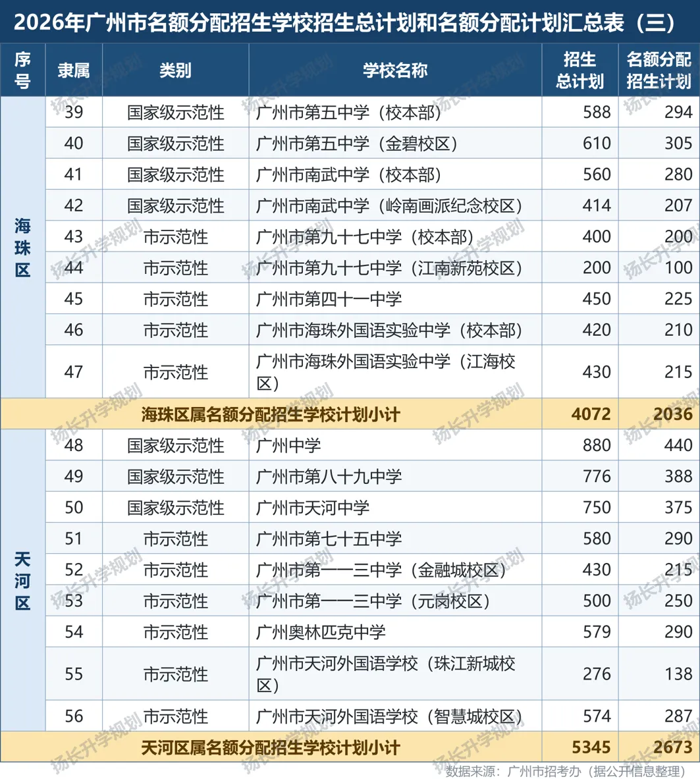Click school name 广州市第七十五中学
Viewport: 700px width, 779px height.
click(x=329, y=539)
